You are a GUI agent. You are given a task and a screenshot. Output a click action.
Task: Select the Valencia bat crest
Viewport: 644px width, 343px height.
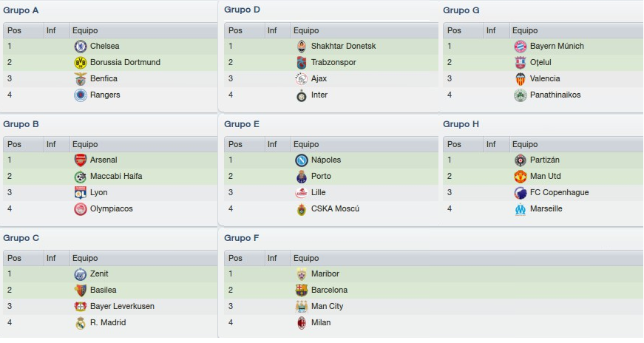tap(521, 79)
